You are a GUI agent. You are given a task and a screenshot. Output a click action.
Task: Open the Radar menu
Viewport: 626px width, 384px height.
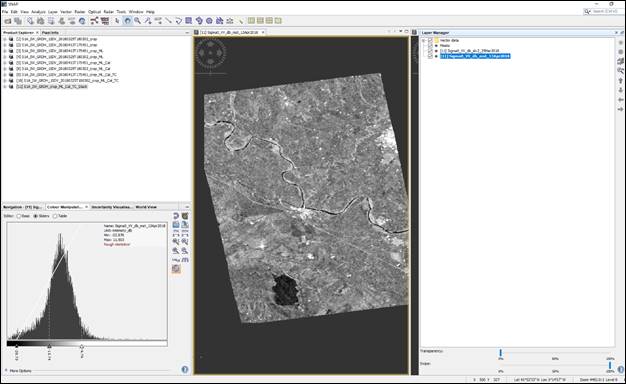click(109, 12)
